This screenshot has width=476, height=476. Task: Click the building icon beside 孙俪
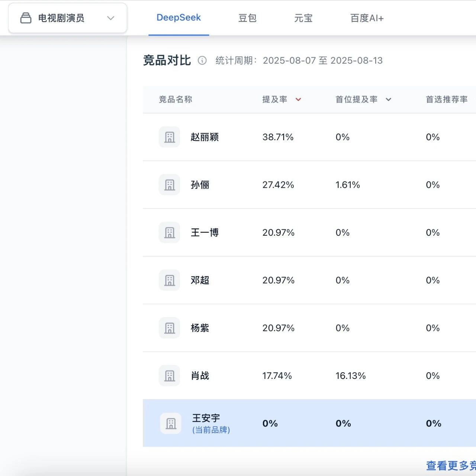[x=170, y=185]
